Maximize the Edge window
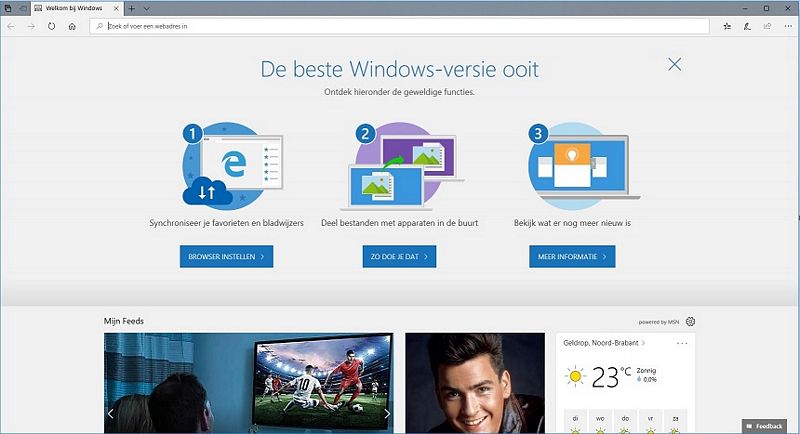This screenshot has height=434, width=800. (x=766, y=8)
